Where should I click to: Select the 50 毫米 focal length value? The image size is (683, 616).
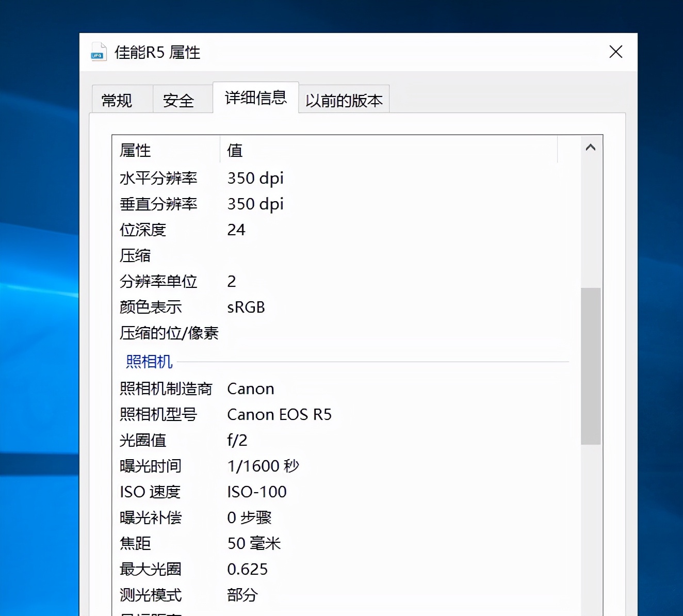click(x=254, y=543)
